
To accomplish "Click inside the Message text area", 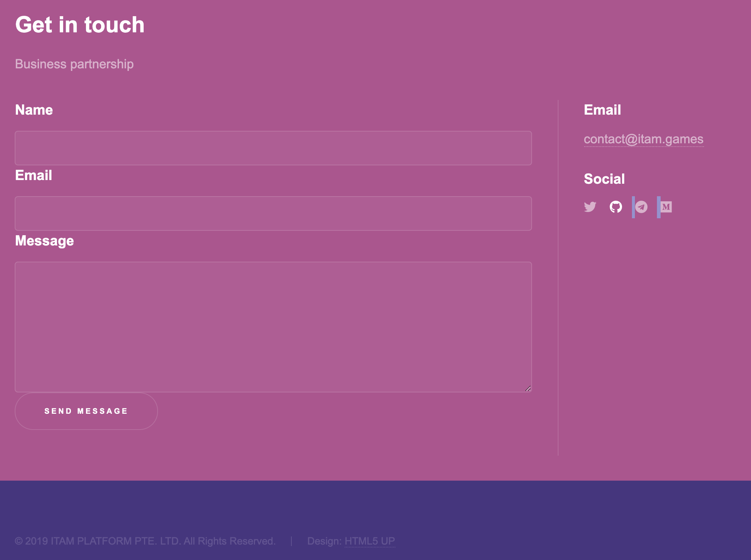I will tap(273, 327).
